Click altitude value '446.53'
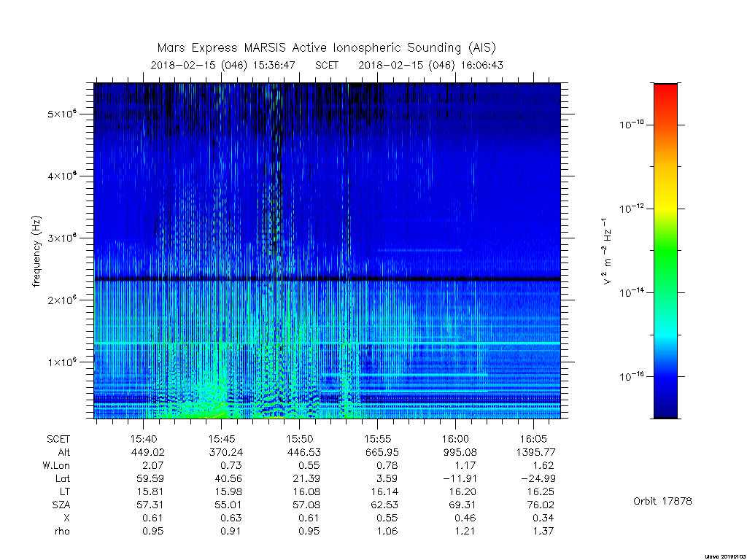 click(x=304, y=452)
